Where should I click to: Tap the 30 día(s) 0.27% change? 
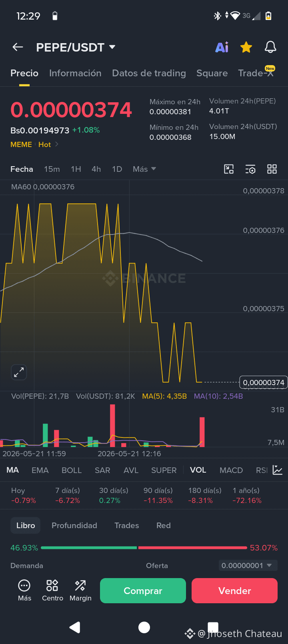114,495
